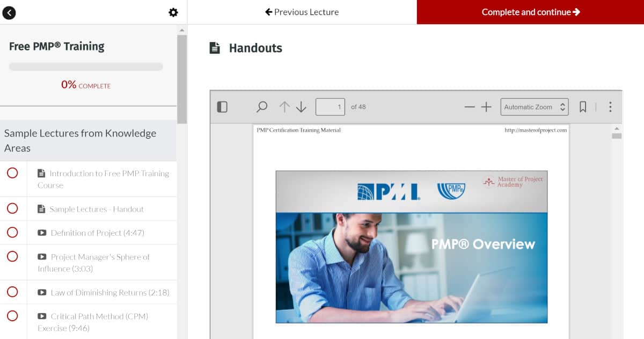Zoom out with the minus icon
This screenshot has width=644, height=339.
[x=470, y=107]
